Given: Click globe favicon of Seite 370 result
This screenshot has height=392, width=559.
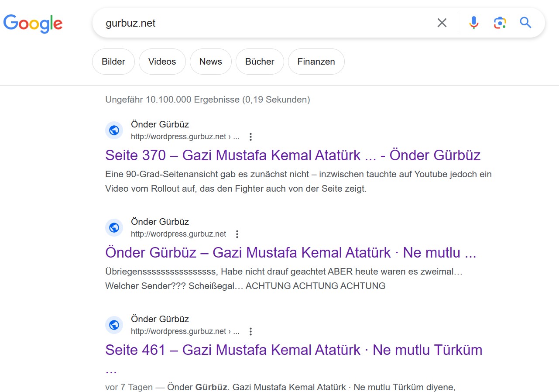Looking at the screenshot, I should [x=114, y=131].
